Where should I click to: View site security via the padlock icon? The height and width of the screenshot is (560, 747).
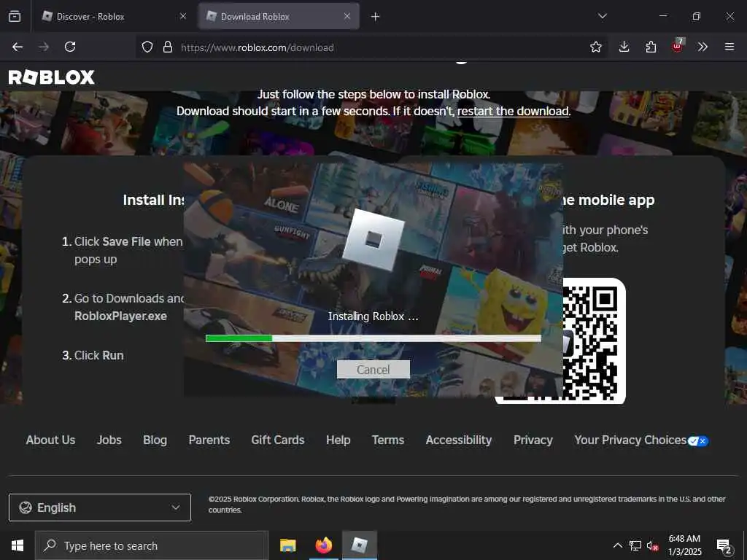(x=167, y=47)
